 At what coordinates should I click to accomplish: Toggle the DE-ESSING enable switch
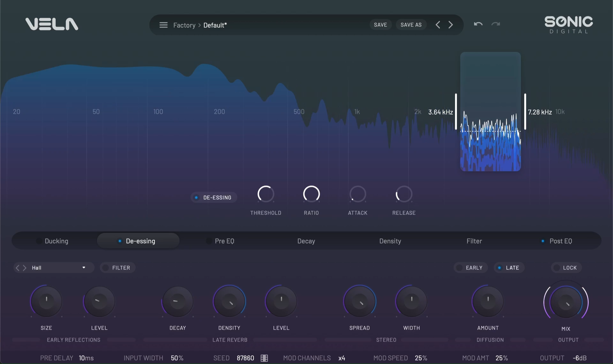coord(214,198)
